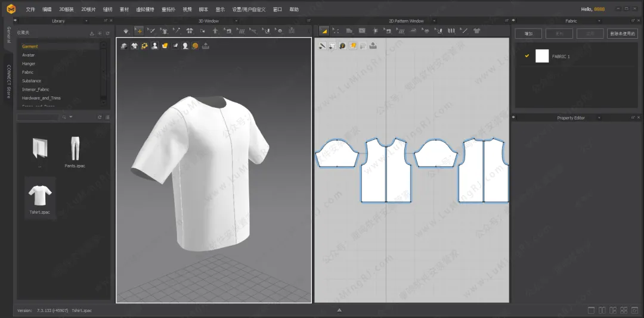
Task: Select the Select/Move tool in 3D toolbar
Action: pyautogui.click(x=139, y=30)
